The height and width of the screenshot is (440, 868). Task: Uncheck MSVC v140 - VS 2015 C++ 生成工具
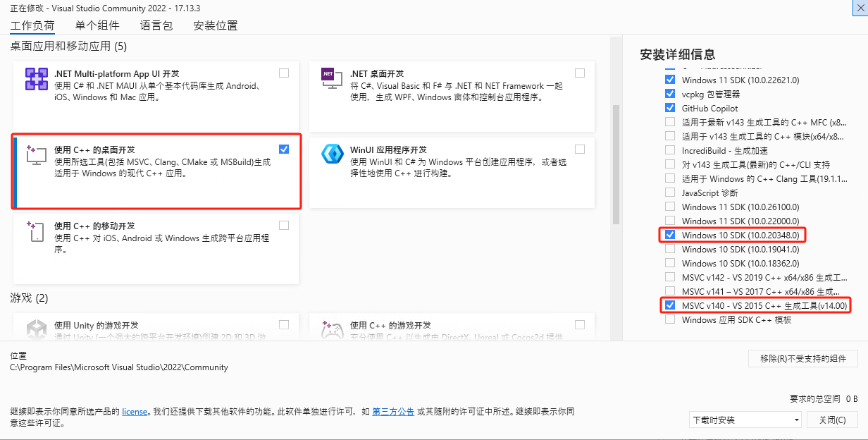[x=669, y=305]
